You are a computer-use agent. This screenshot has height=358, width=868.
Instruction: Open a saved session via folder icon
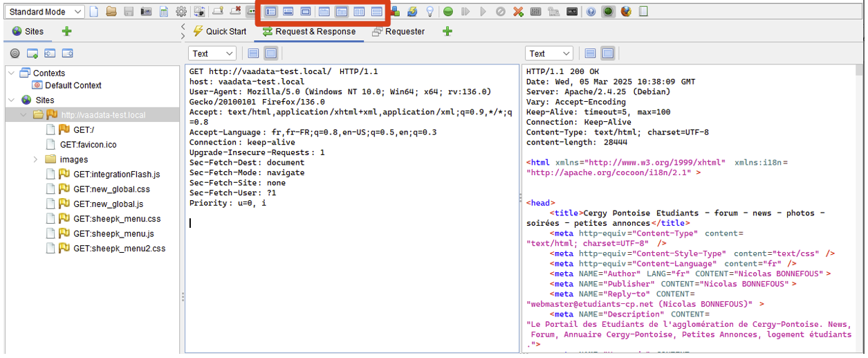pos(111,12)
